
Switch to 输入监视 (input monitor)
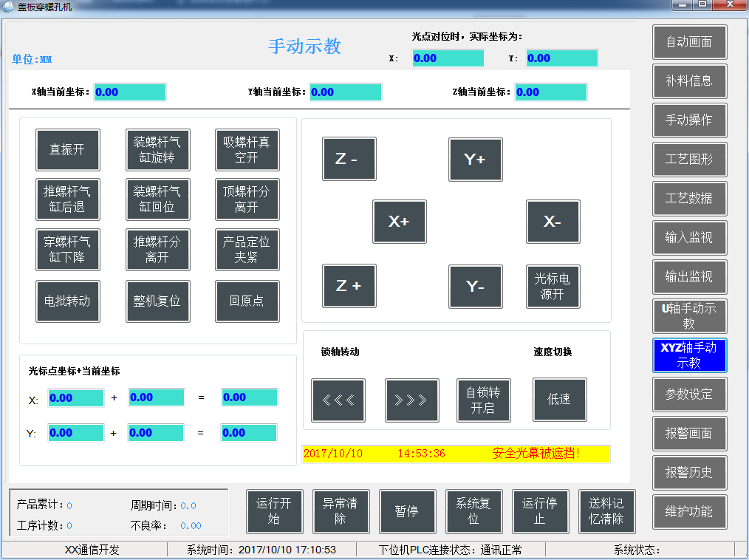pyautogui.click(x=689, y=238)
